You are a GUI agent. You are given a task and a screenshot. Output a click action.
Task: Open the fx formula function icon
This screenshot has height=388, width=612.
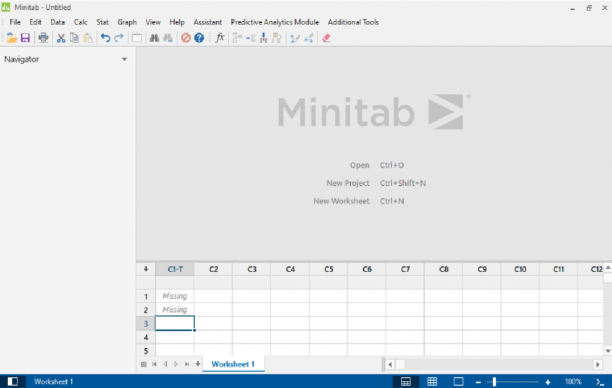(x=220, y=38)
